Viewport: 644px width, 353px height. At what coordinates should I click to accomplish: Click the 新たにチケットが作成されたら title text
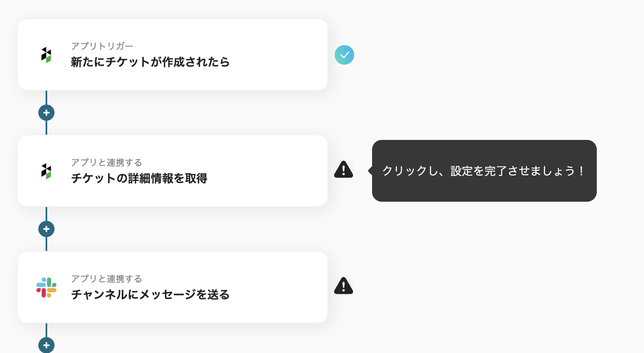pyautogui.click(x=150, y=62)
